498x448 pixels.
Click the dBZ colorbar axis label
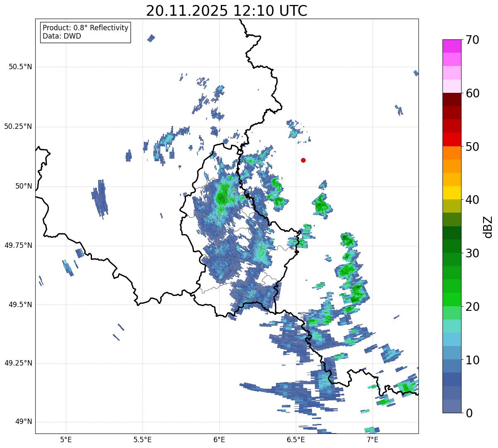[488, 226]
